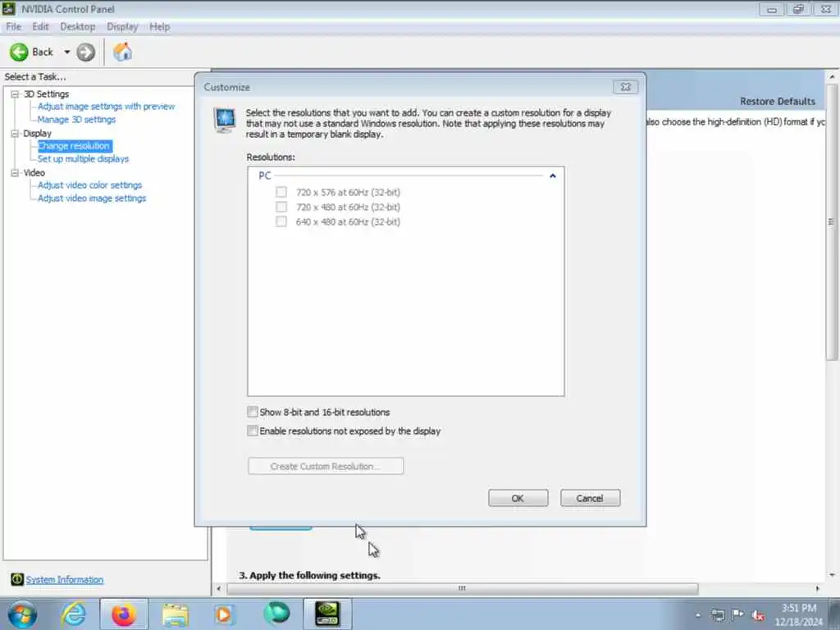
Task: Open Windows Explorer folder taskbar icon
Action: tap(176, 614)
